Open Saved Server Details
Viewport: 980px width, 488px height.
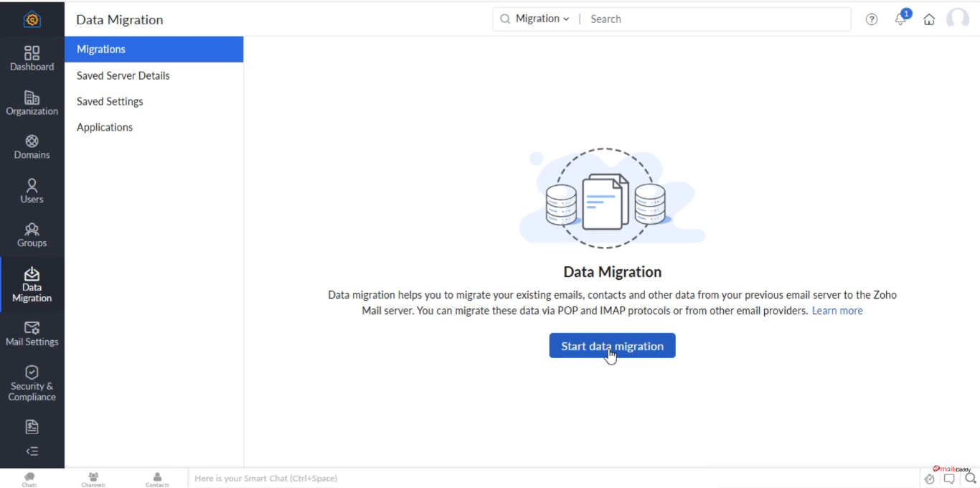pyautogui.click(x=123, y=75)
